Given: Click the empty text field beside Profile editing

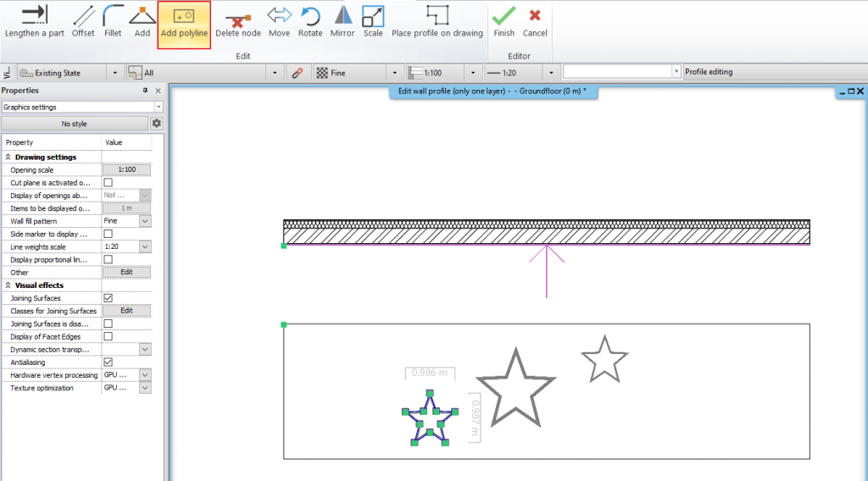Looking at the screenshot, I should tap(621, 73).
